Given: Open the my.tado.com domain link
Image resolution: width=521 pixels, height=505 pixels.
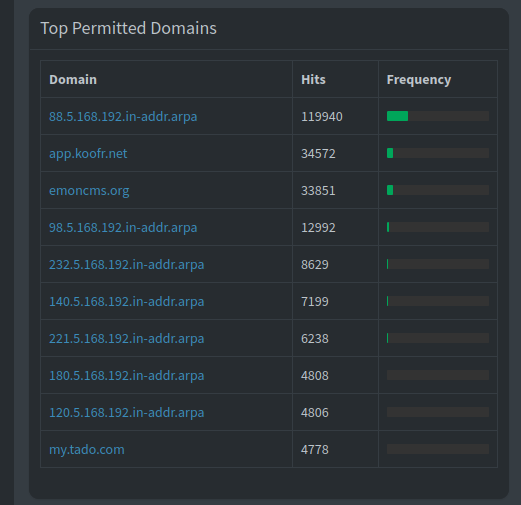Looking at the screenshot, I should [87, 449].
